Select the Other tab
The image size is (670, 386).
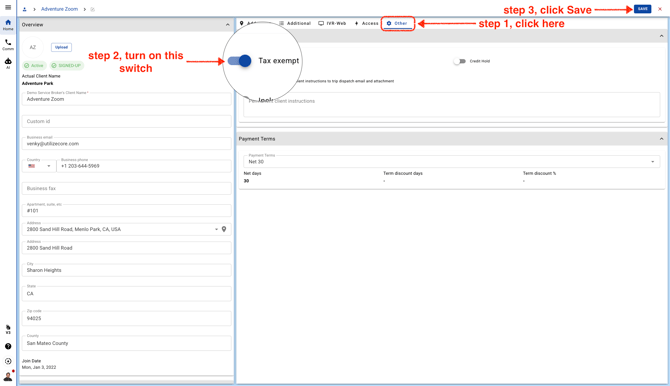pos(397,24)
